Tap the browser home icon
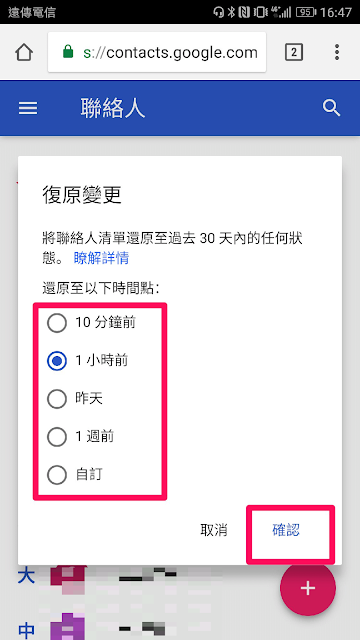Image resolution: width=360 pixels, height=640 pixels. (24, 52)
